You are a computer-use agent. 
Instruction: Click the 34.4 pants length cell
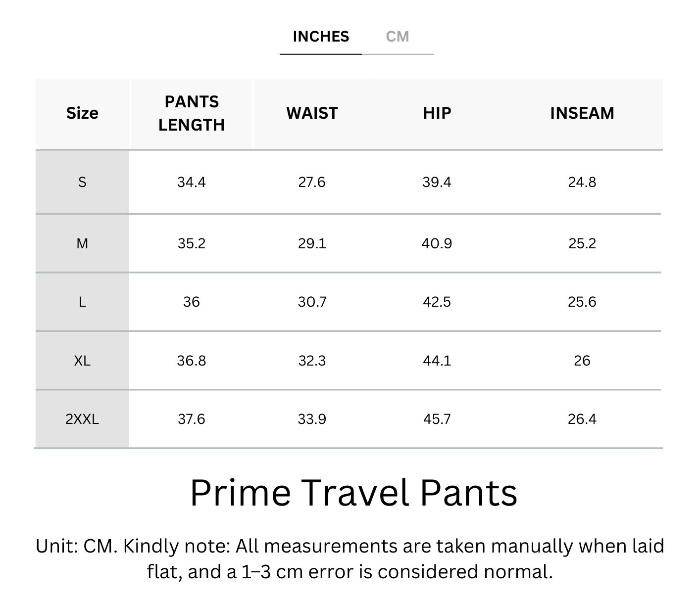pos(191,183)
